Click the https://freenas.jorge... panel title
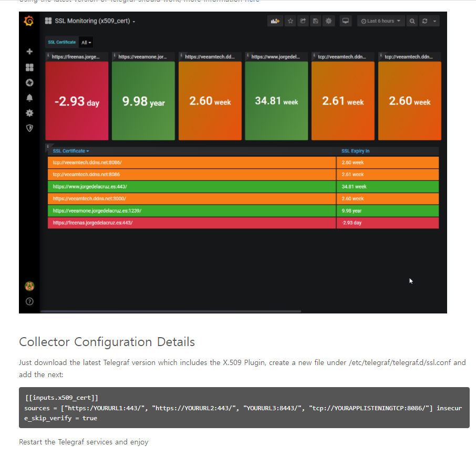476x456 pixels. [76, 57]
